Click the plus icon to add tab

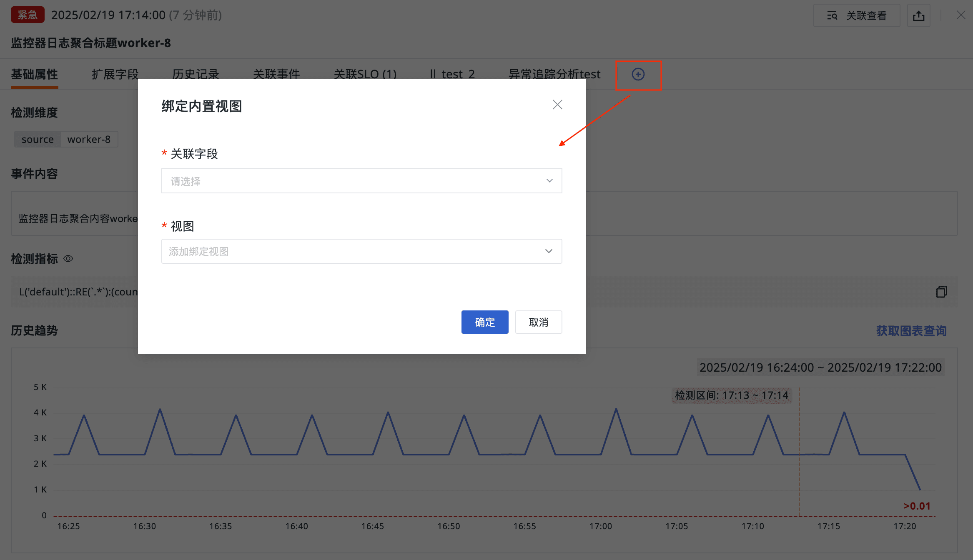click(x=638, y=75)
